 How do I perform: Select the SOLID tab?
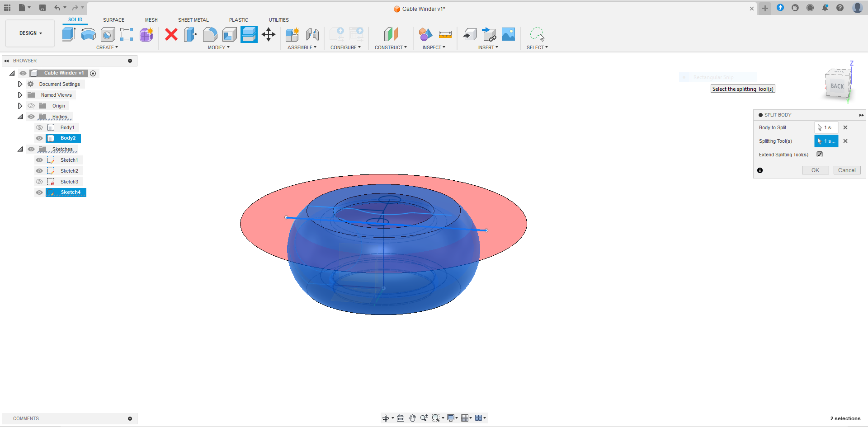75,20
